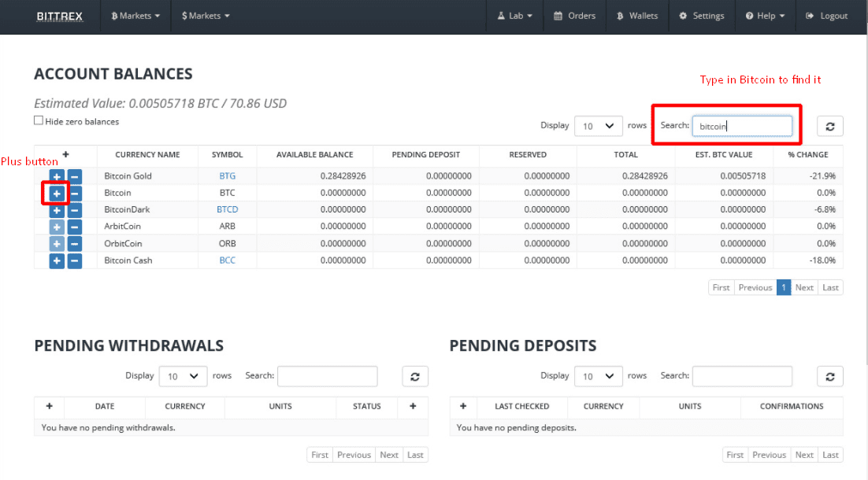Click the BTCD symbol link
Screen dimensions: 868x480
click(227, 209)
